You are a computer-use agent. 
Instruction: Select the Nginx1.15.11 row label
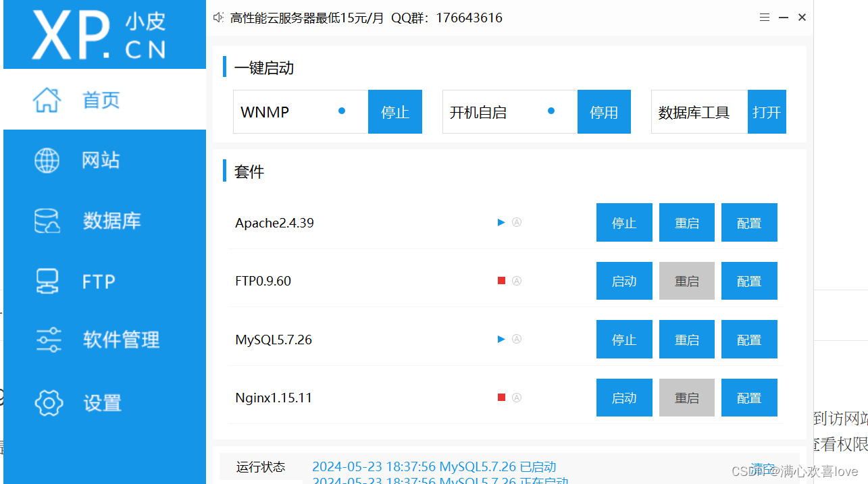point(274,398)
